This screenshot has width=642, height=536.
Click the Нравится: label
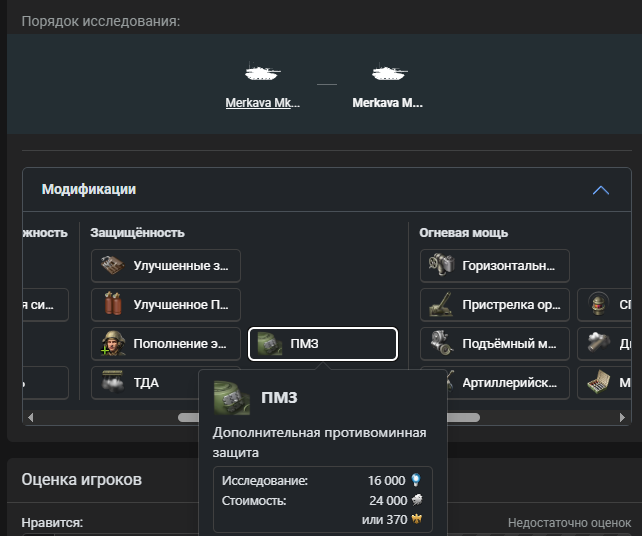(x=52, y=522)
